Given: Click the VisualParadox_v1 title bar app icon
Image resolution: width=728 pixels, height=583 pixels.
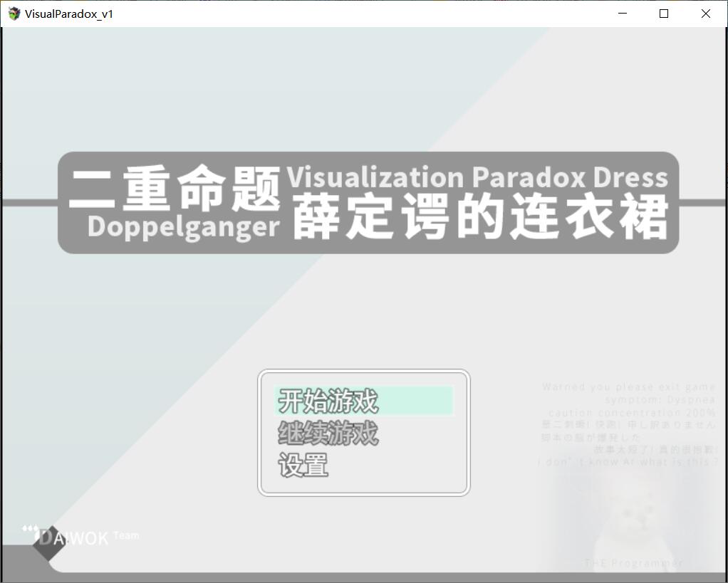Looking at the screenshot, I should 14,14.
